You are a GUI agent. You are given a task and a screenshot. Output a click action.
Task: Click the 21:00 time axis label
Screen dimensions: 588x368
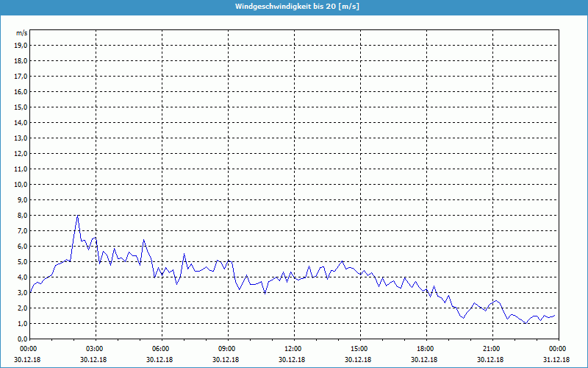coord(492,348)
